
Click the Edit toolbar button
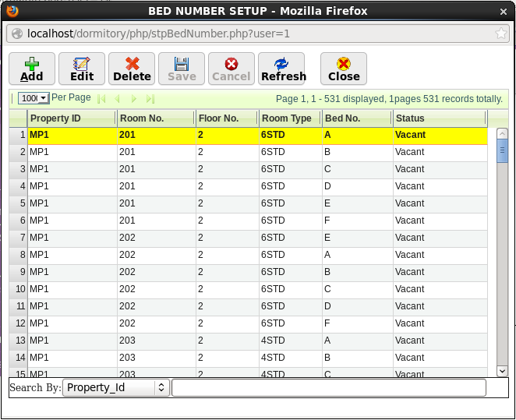coord(82,69)
